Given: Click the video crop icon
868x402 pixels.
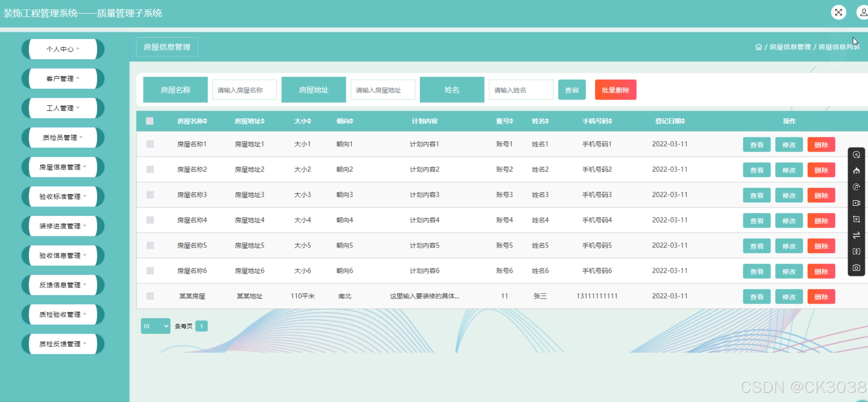Looking at the screenshot, I should click(856, 219).
